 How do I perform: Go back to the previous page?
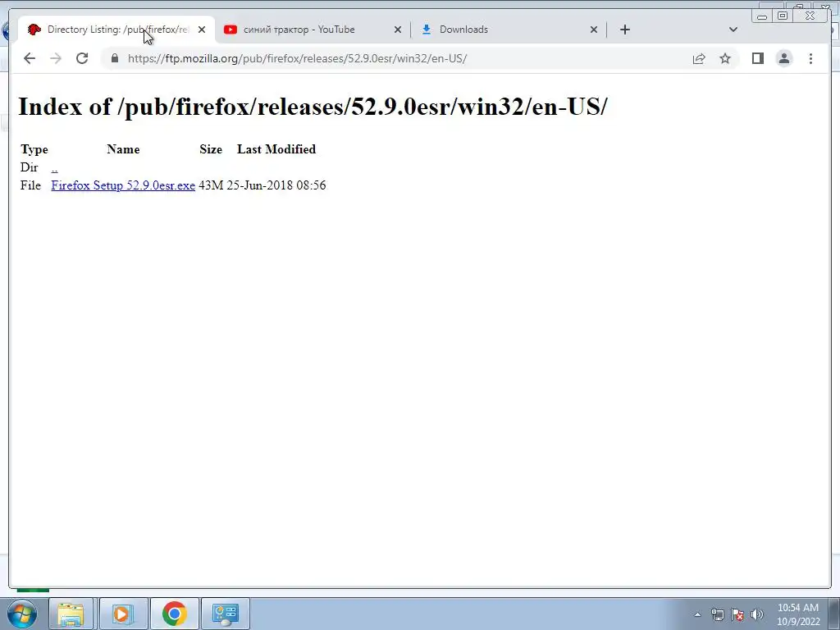click(x=30, y=58)
